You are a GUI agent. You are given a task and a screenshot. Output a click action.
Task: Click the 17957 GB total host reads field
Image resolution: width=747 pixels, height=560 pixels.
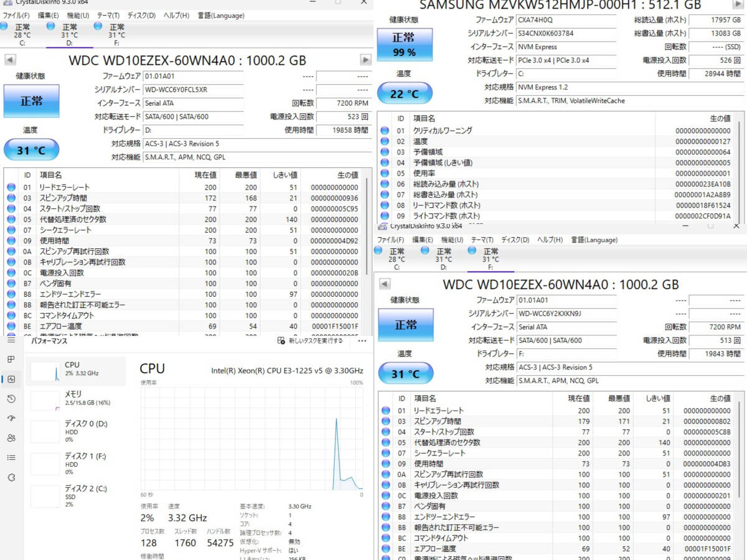717,21
